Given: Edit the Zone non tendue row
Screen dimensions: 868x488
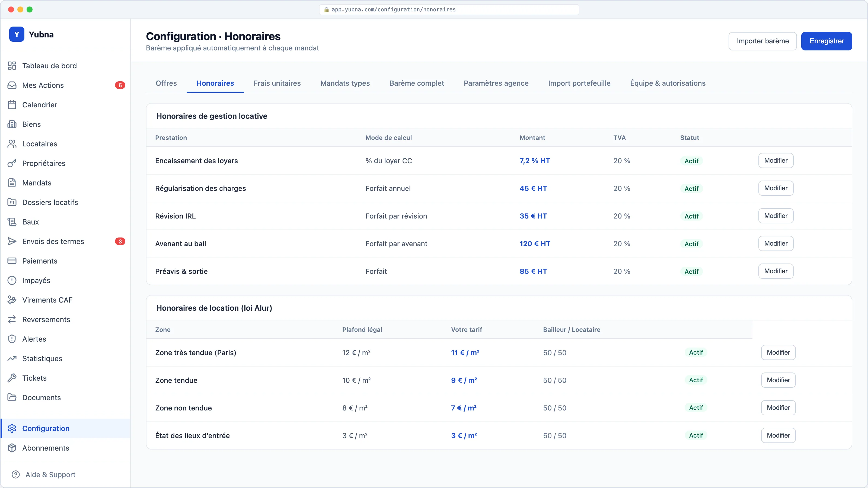Looking at the screenshot, I should (x=778, y=408).
